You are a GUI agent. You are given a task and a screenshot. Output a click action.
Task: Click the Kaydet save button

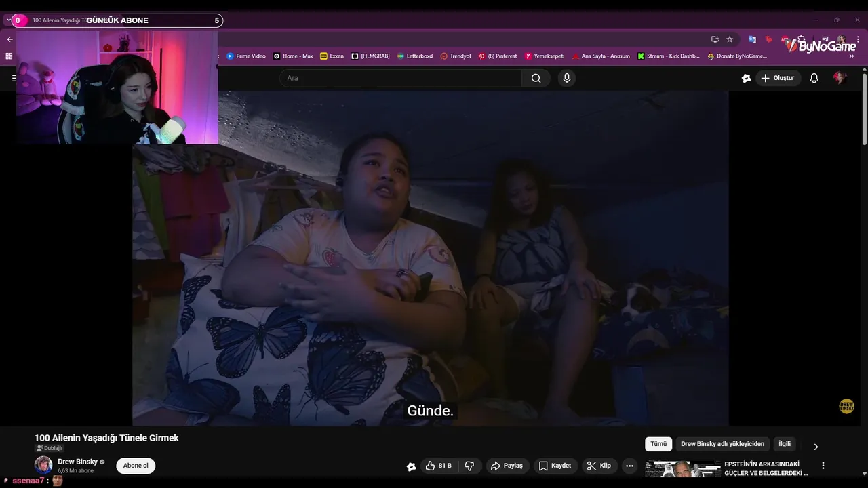555,466
